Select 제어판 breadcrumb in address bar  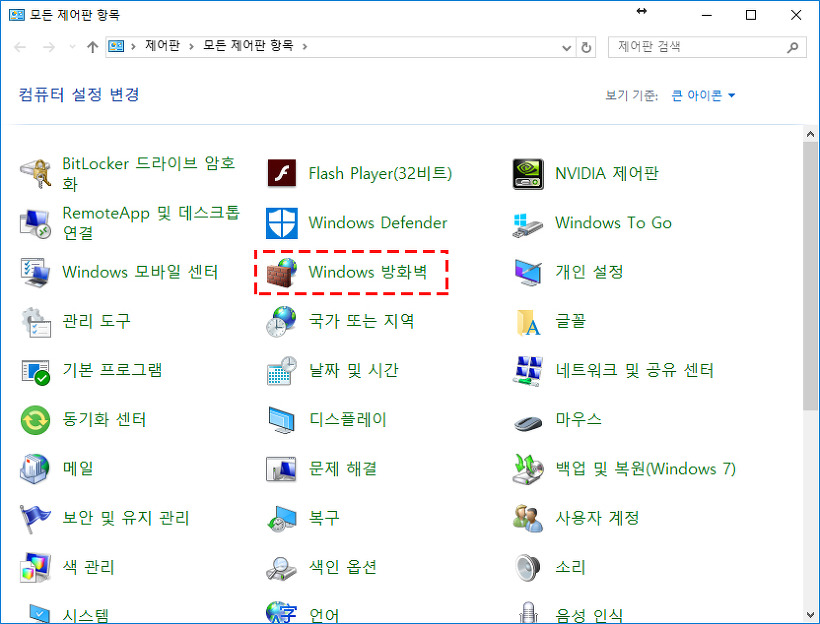162,46
